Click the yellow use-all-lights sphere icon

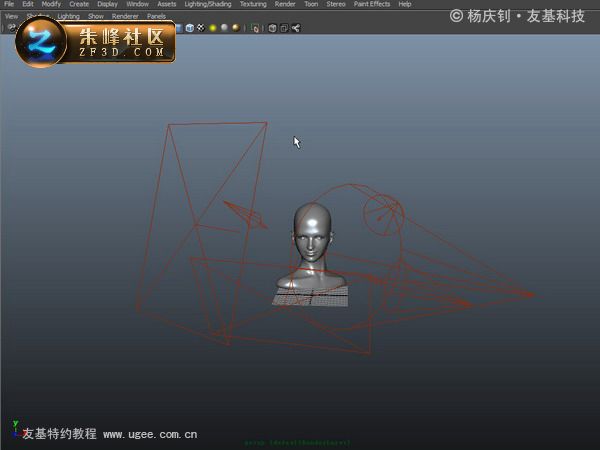pyautogui.click(x=213, y=28)
